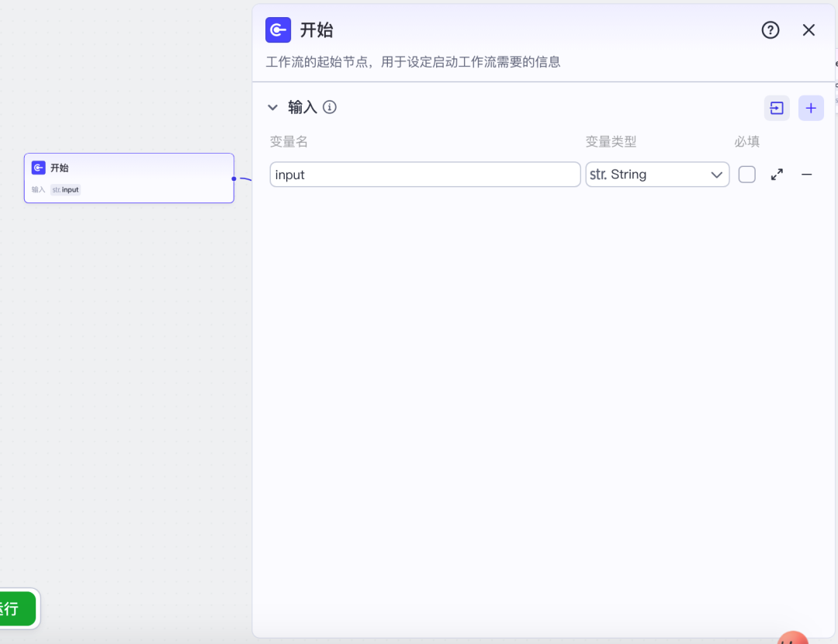The height and width of the screenshot is (644, 838).
Task: Click the workflow start node description text
Action: click(x=413, y=62)
